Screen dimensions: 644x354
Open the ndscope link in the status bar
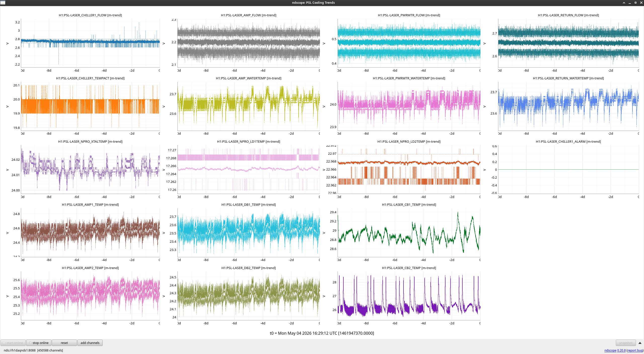coord(610,350)
